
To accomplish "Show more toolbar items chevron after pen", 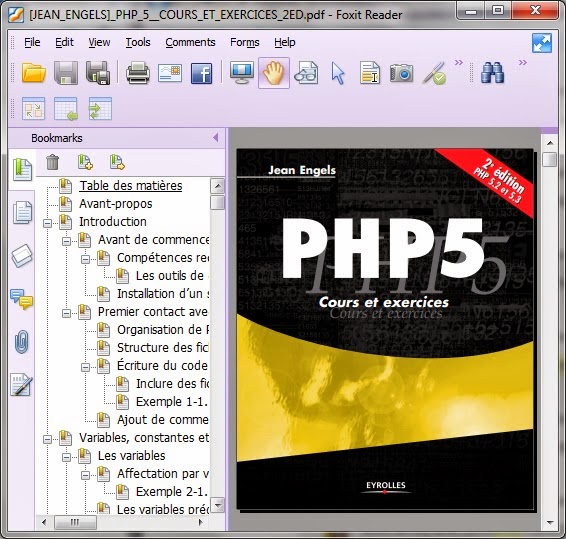I will [x=458, y=62].
